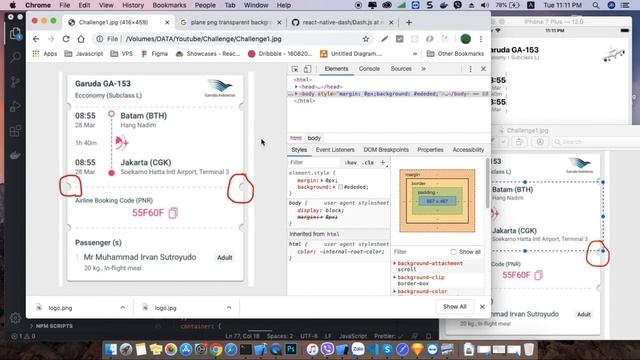
Task: Open VS Code Run and Debug icon
Action: coord(15,107)
